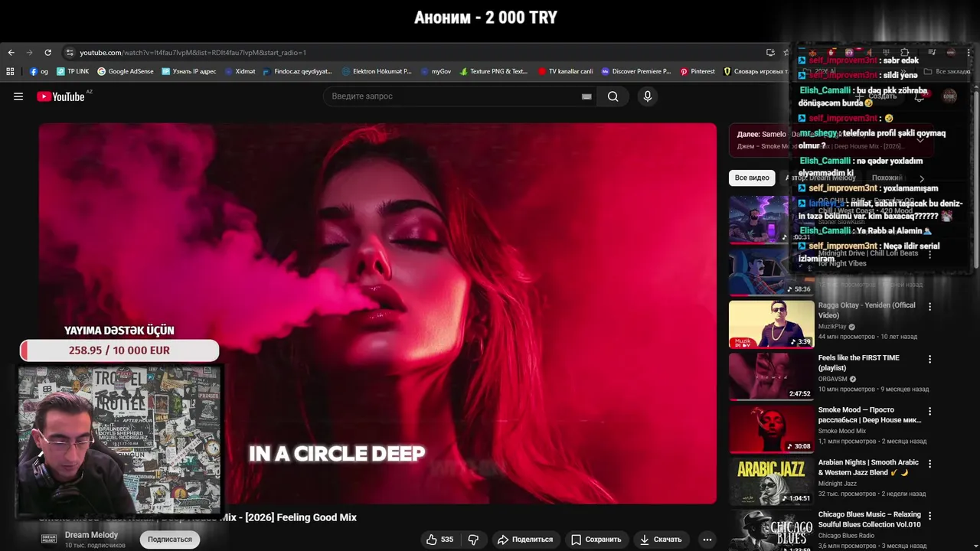Start voice search with microphone icon
Image resolution: width=980 pixels, height=551 pixels.
click(648, 96)
